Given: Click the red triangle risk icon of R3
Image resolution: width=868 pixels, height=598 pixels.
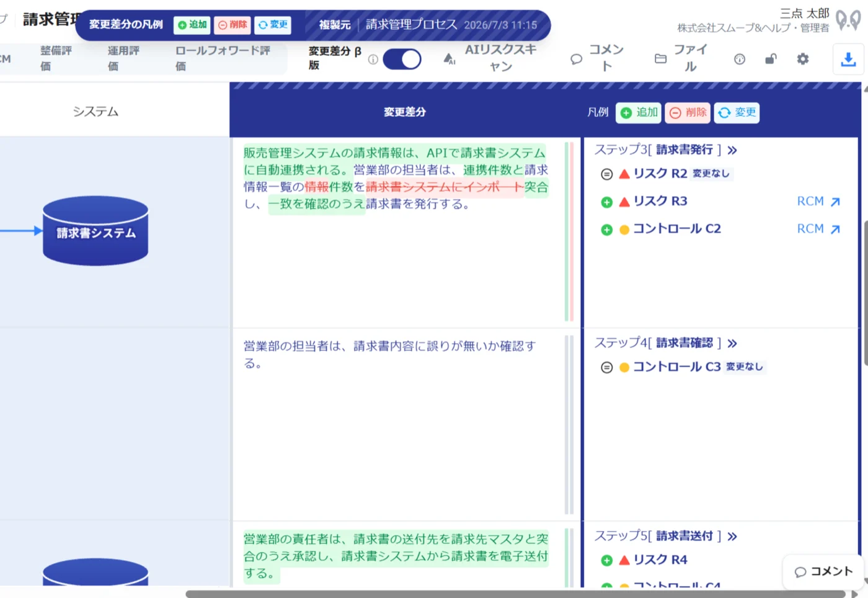Looking at the screenshot, I should click(624, 202).
